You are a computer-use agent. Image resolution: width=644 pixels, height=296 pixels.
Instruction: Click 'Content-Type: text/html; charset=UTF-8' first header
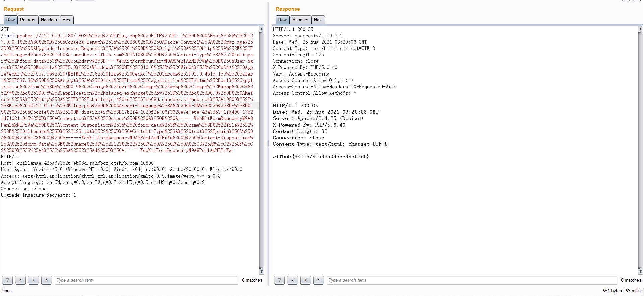click(x=324, y=48)
